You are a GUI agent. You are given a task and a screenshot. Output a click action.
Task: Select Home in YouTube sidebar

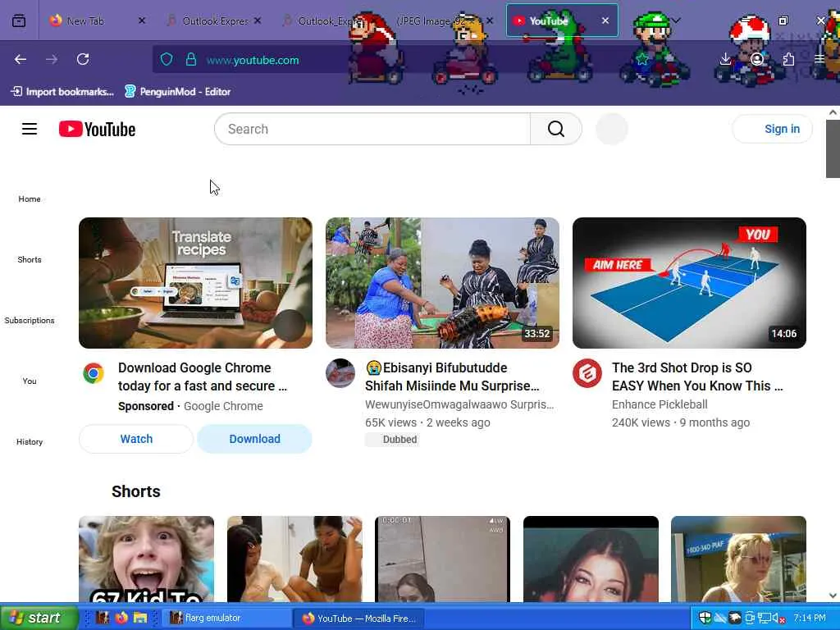[x=30, y=199]
